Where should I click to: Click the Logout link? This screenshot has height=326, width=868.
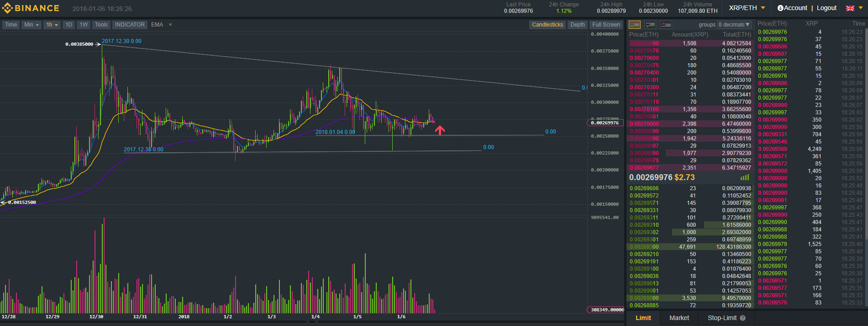pos(826,8)
